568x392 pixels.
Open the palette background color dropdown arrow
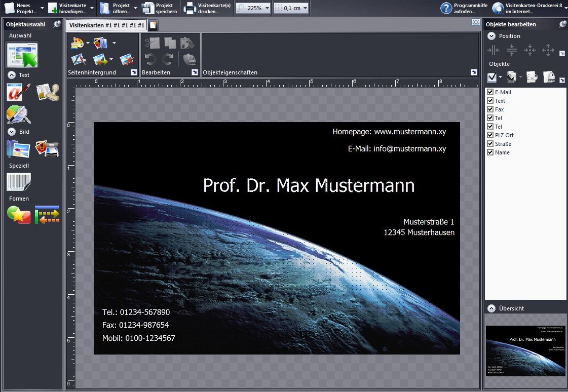[88, 43]
